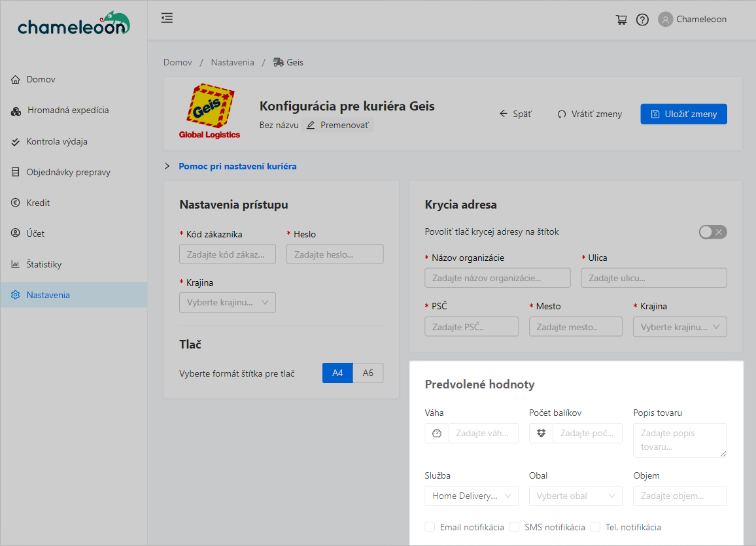Click the Geis Global Logistics logo

coord(209,111)
